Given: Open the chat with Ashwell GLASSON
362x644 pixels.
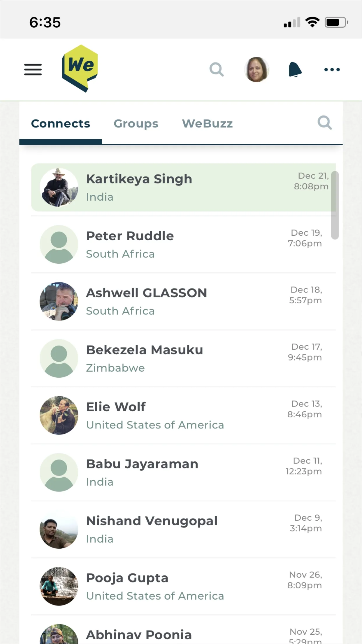Looking at the screenshot, I should (183, 302).
